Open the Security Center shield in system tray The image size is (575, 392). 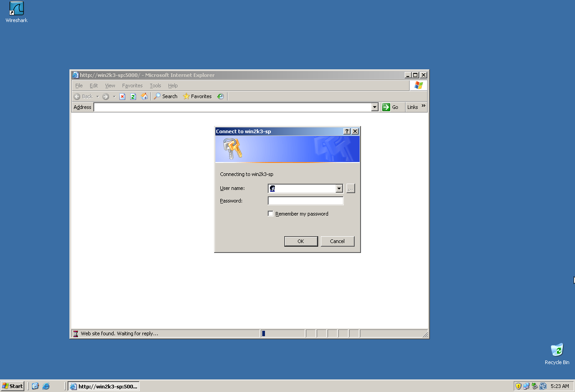pos(519,386)
